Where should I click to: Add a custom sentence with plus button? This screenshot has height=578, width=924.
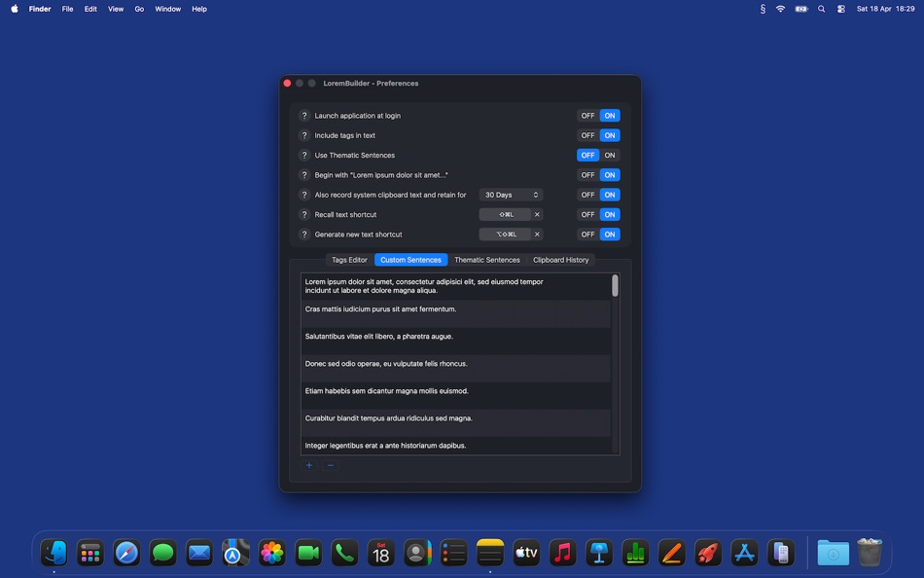tap(308, 465)
